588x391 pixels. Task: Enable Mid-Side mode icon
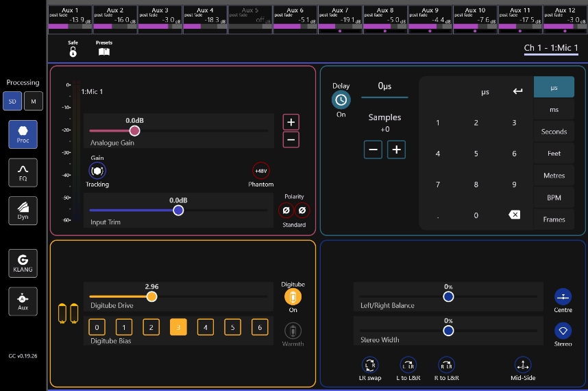523,365
